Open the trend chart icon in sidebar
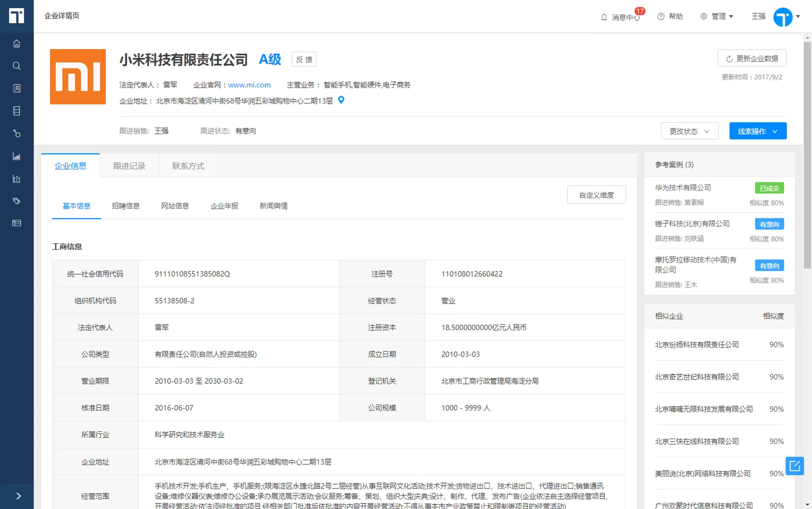The image size is (812, 509). (17, 156)
